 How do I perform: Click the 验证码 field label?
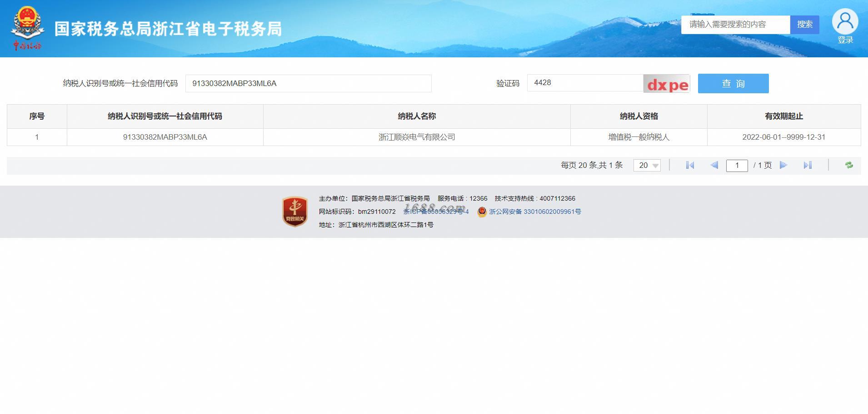click(x=508, y=83)
